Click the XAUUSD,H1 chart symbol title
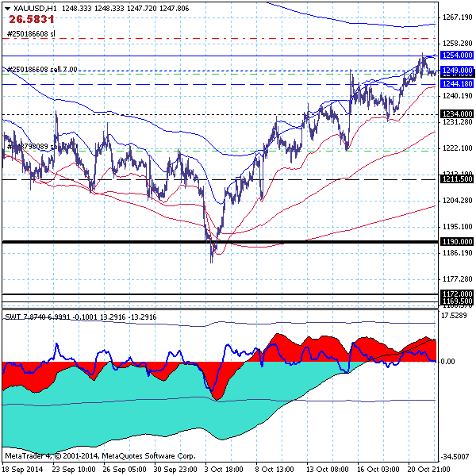The height and width of the screenshot is (476, 476). pos(35,9)
